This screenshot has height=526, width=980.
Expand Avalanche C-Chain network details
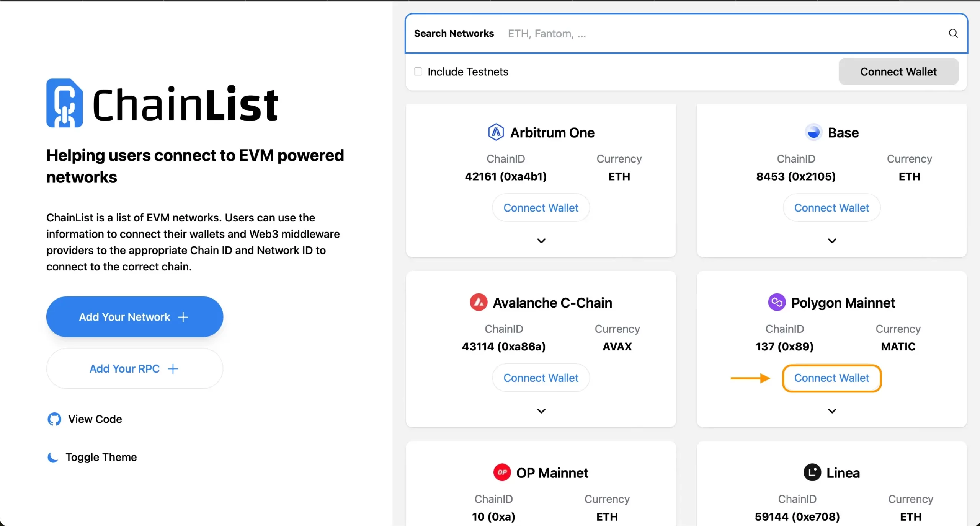click(x=542, y=411)
